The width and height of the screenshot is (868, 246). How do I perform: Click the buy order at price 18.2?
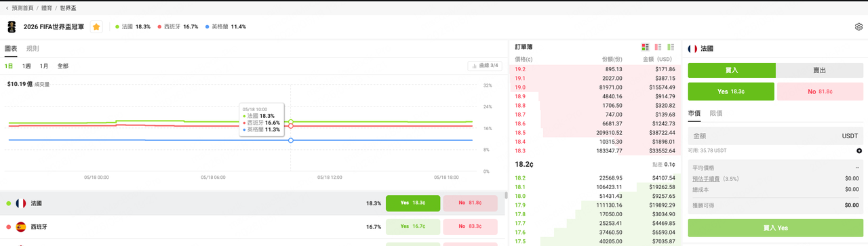[595, 178]
